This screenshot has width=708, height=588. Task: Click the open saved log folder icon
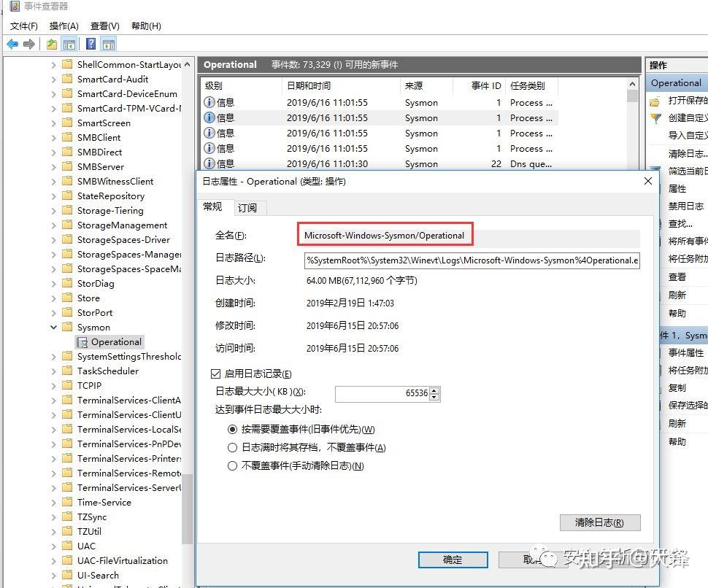655,101
